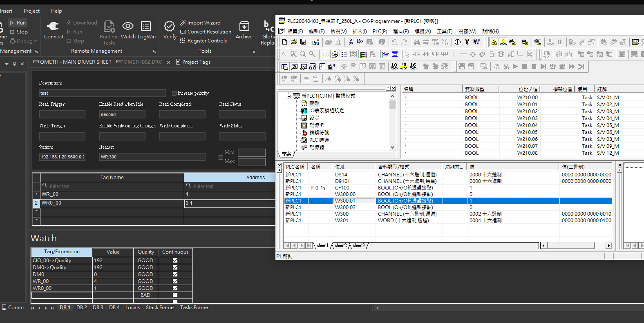This screenshot has width=644, height=323.
Task: Close the OMETH002.DRV tab
Action: click(x=168, y=62)
